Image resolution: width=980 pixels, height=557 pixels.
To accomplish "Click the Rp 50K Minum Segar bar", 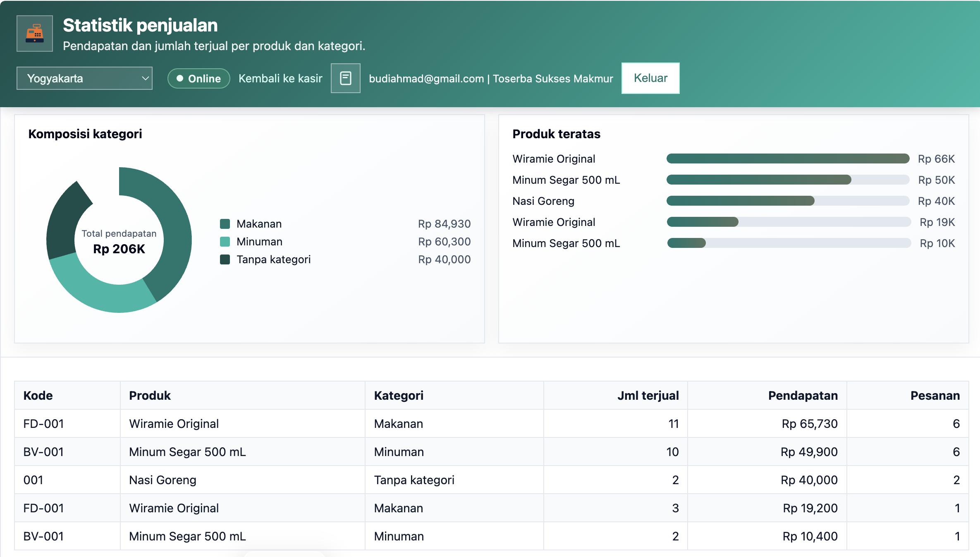I will pos(788,180).
